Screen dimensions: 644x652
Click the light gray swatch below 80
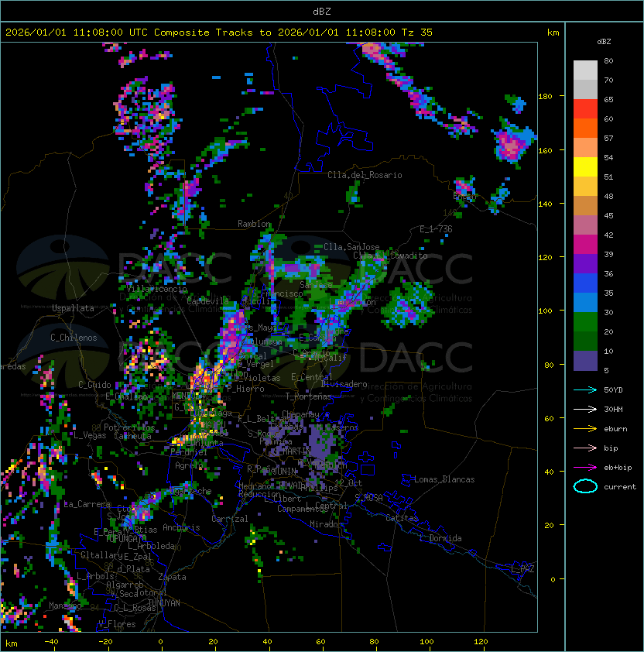[x=585, y=70]
